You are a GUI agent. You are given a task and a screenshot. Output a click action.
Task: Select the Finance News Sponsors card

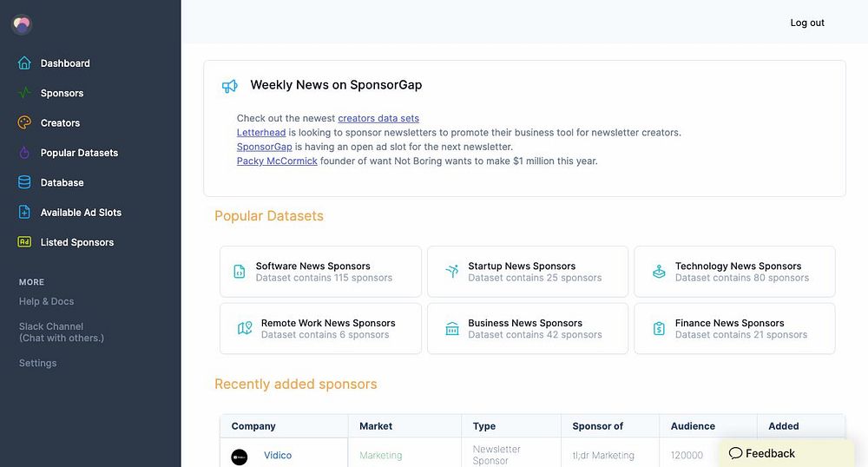point(734,328)
